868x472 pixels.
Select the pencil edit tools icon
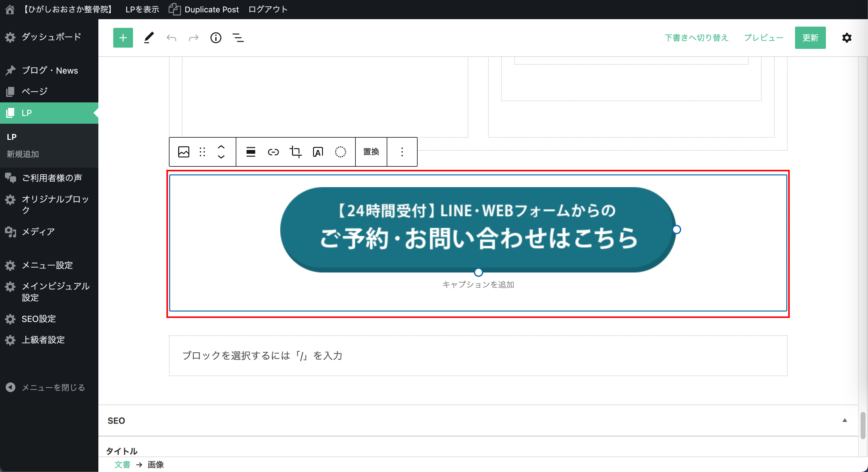pyautogui.click(x=148, y=38)
